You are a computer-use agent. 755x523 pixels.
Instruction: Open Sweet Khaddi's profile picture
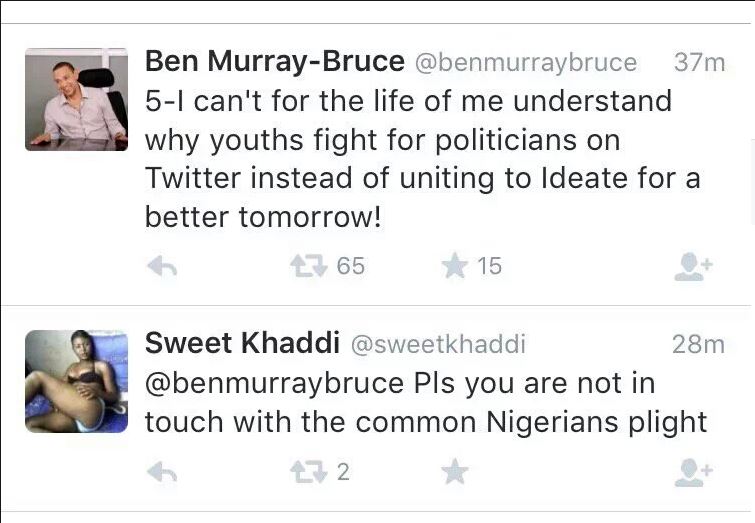tap(76, 381)
